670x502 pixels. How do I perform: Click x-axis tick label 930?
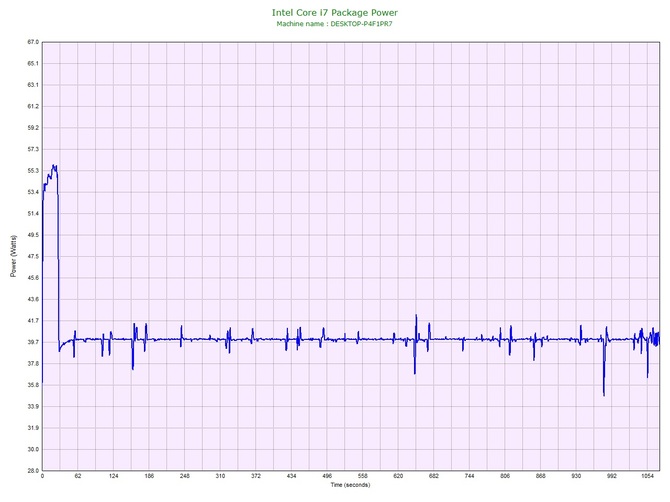pyautogui.click(x=576, y=476)
